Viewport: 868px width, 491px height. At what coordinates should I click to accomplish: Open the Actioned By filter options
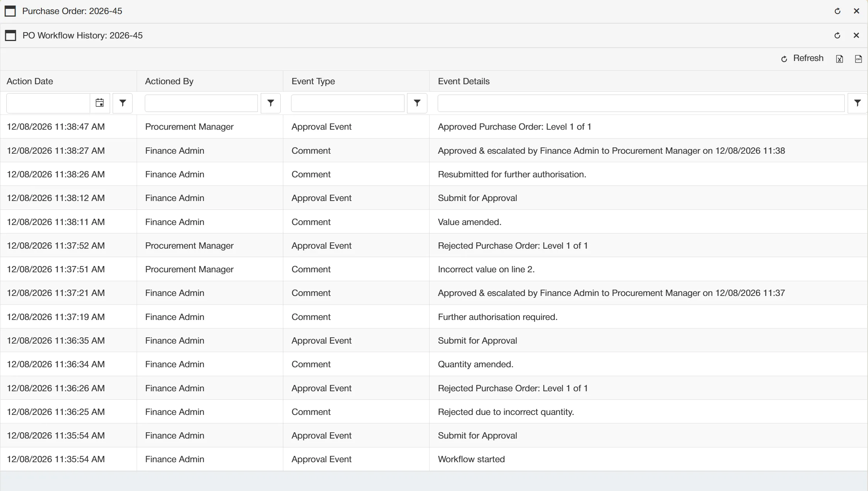pos(271,103)
